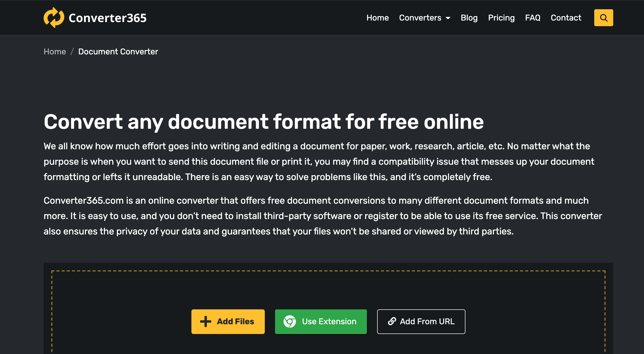Click the search icon in navbar
The image size is (644, 354).
coord(603,17)
